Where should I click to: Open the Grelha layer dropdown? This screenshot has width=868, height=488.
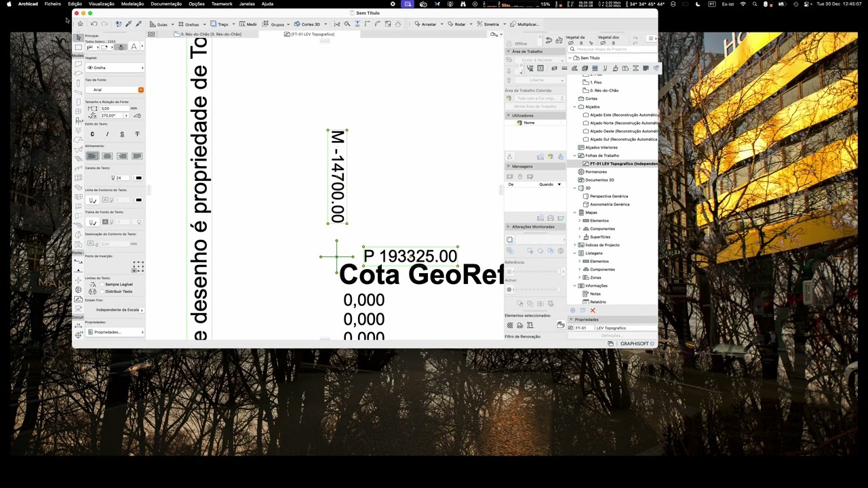point(115,68)
